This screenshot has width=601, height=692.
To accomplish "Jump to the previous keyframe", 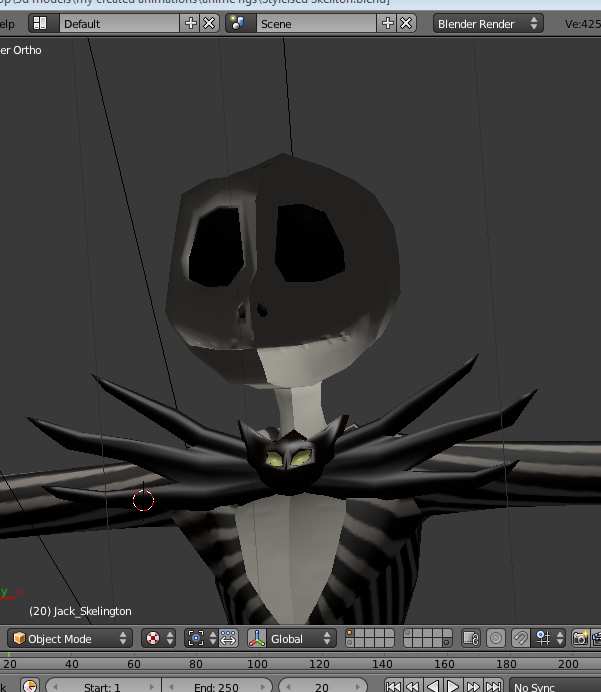I will [x=413, y=687].
